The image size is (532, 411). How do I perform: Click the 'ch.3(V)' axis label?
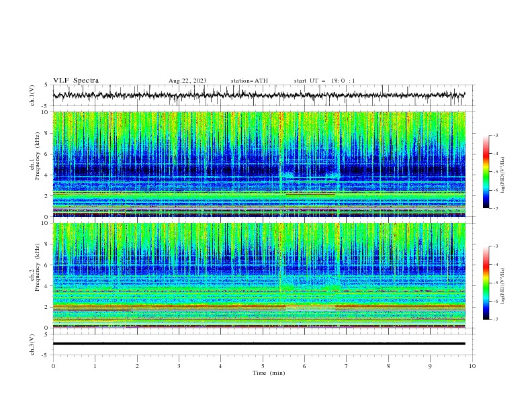32,345
